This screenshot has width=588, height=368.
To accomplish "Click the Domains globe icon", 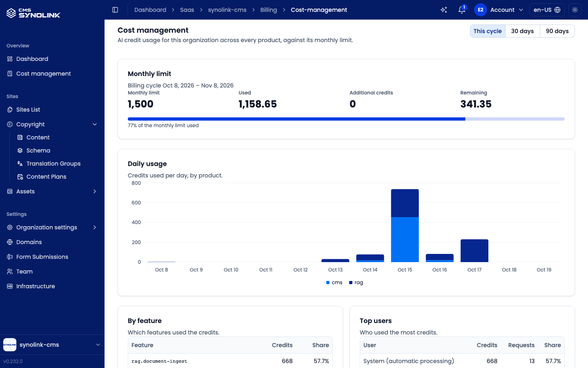I will click(x=10, y=242).
